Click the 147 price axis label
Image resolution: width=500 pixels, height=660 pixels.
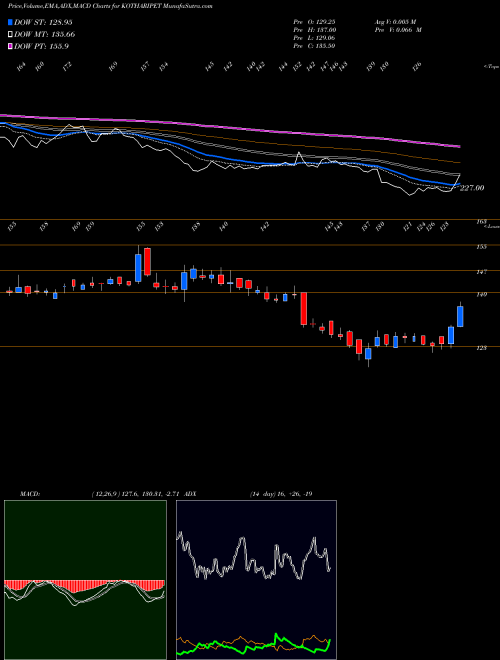[x=481, y=272]
